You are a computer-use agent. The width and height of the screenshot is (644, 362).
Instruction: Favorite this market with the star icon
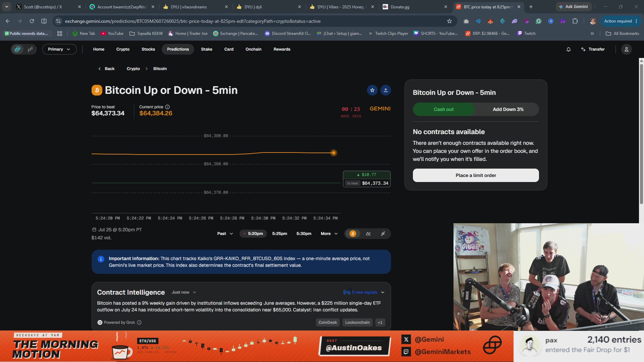(x=372, y=90)
